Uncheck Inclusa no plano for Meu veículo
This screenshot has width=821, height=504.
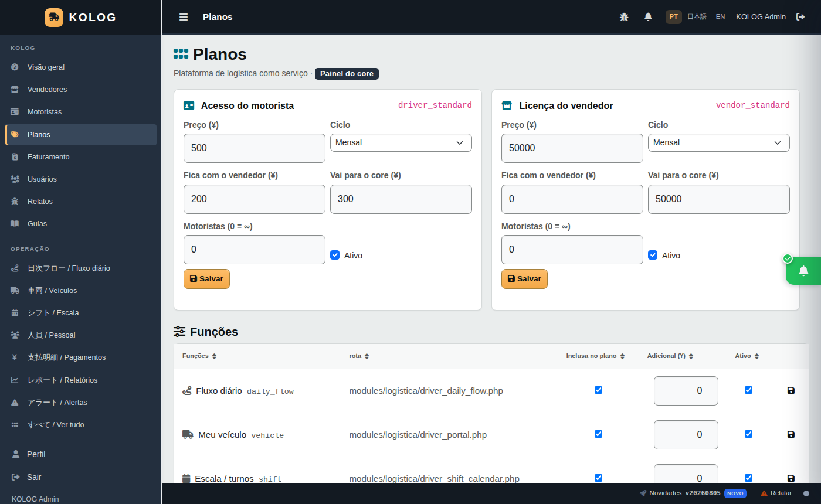(598, 434)
